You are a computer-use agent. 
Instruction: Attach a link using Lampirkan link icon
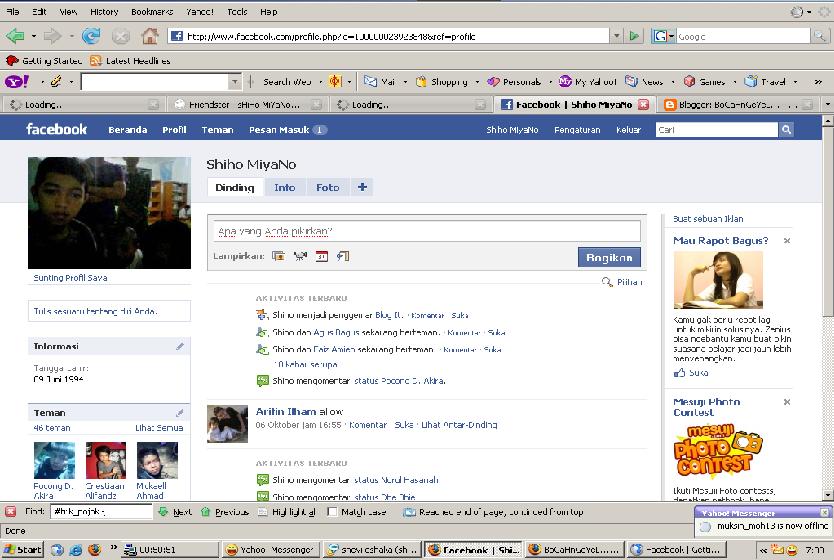point(343,256)
